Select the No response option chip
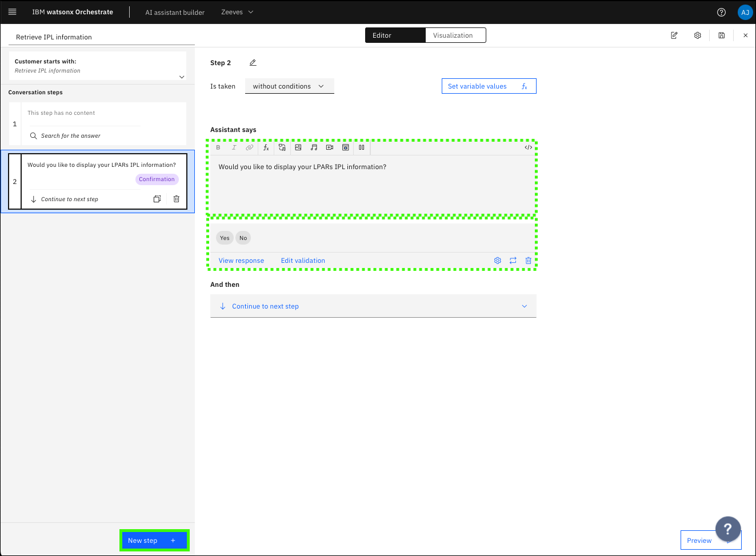Screen dimensions: 756x556 click(243, 238)
